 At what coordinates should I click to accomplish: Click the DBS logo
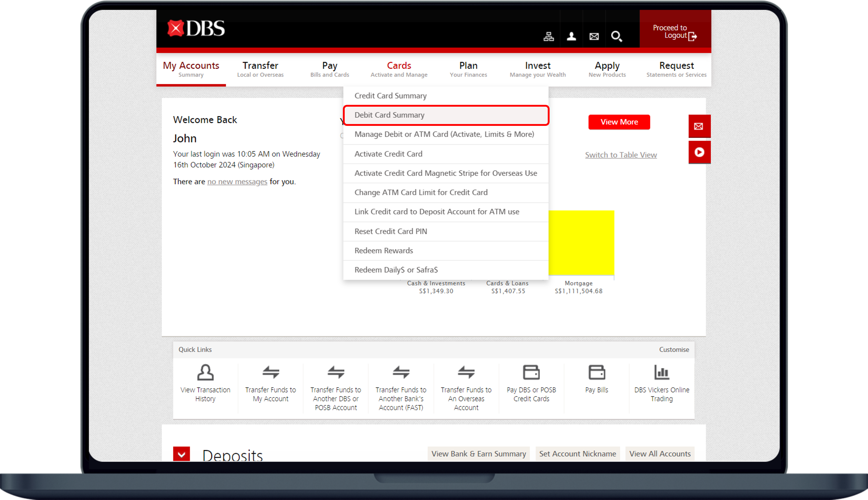pyautogui.click(x=196, y=28)
